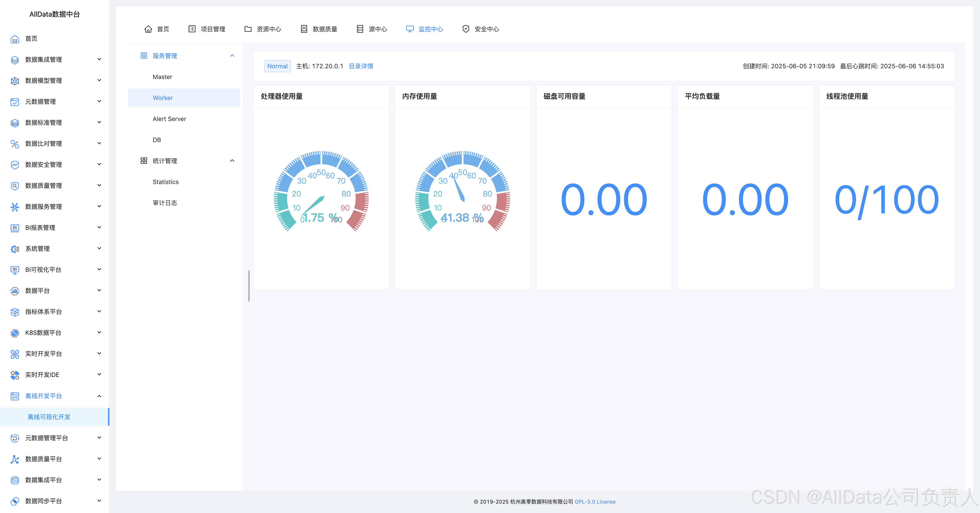
Task: Open the 源中心 top navigation tab
Action: coord(372,29)
